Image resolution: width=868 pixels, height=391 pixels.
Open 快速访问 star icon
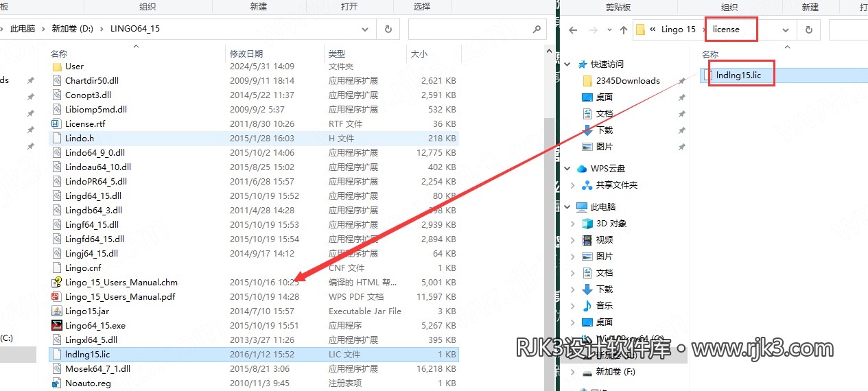[583, 64]
